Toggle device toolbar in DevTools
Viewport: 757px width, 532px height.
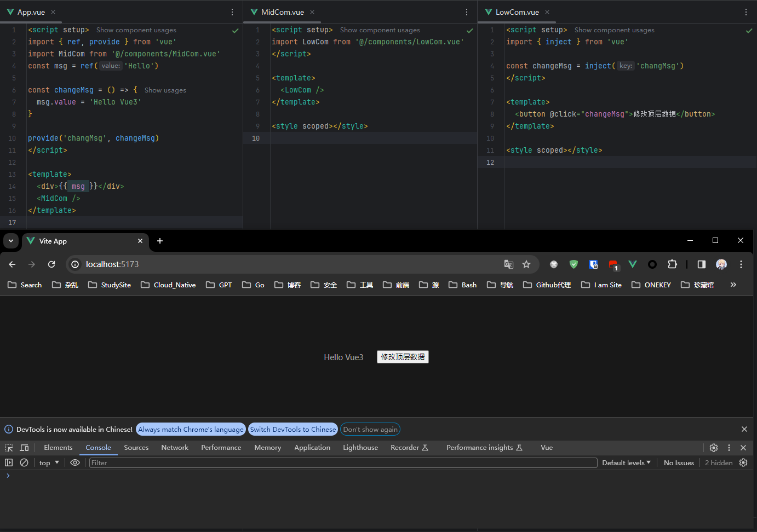click(24, 448)
